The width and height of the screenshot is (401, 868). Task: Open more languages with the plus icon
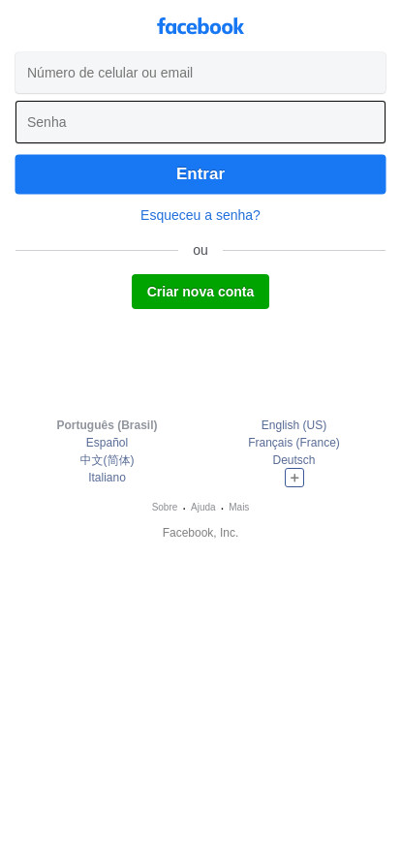pyautogui.click(x=294, y=478)
